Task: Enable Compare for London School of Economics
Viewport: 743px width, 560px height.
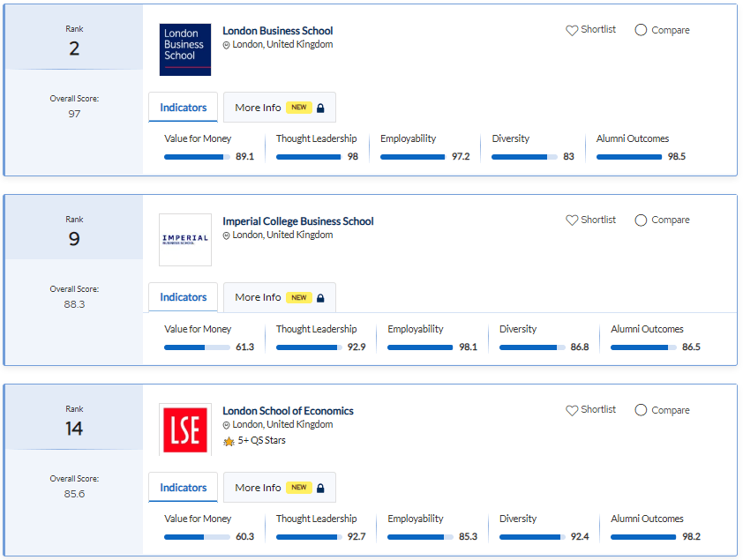Action: (x=641, y=410)
